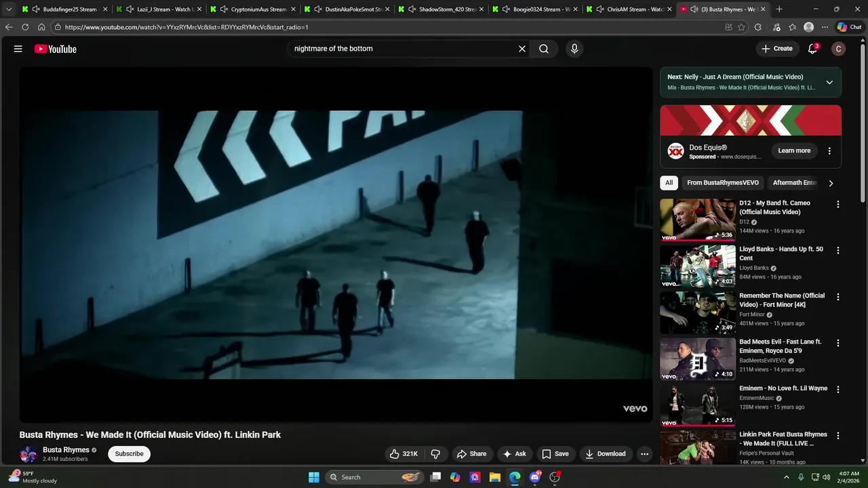Open the Busta Rhymes channel avatar
Viewport: 868px width, 488px height.
28,454
